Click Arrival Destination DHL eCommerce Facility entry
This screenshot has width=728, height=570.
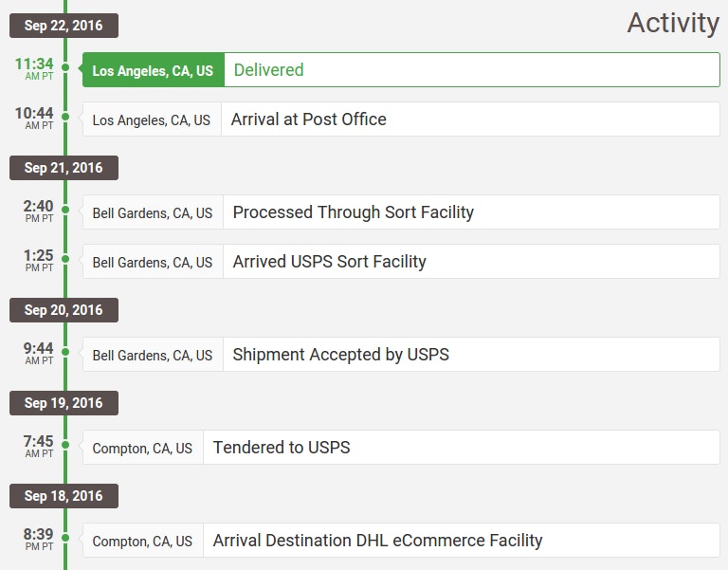pos(461,541)
